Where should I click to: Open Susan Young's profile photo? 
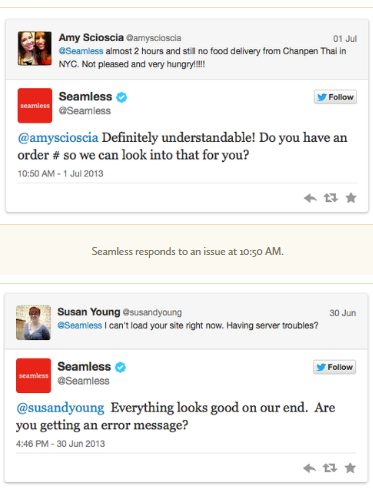[x=33, y=322]
